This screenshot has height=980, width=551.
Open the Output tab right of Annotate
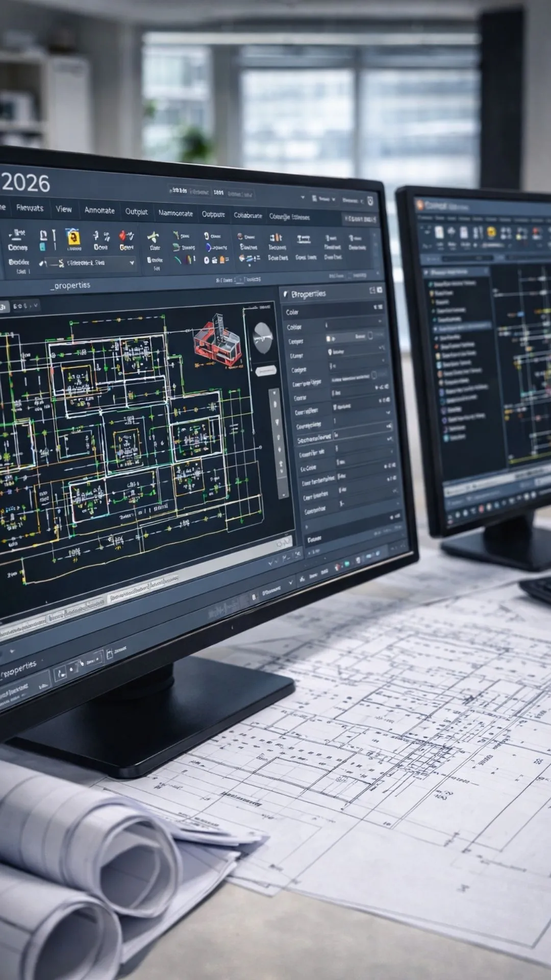click(136, 211)
